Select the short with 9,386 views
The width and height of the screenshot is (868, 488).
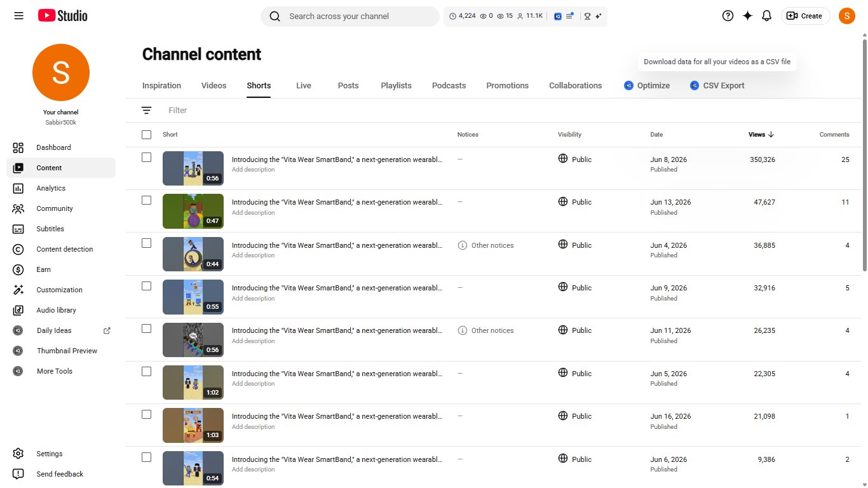pyautogui.click(x=147, y=457)
